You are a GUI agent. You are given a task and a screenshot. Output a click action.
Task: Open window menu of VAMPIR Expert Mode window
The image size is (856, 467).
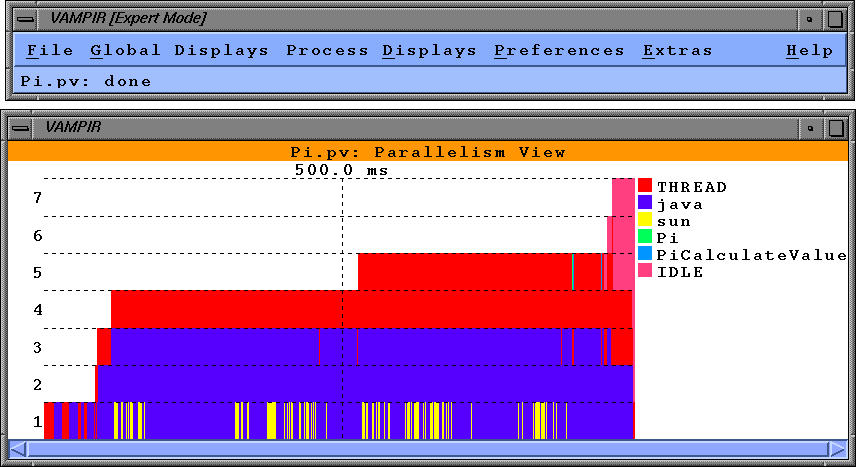click(x=25, y=19)
